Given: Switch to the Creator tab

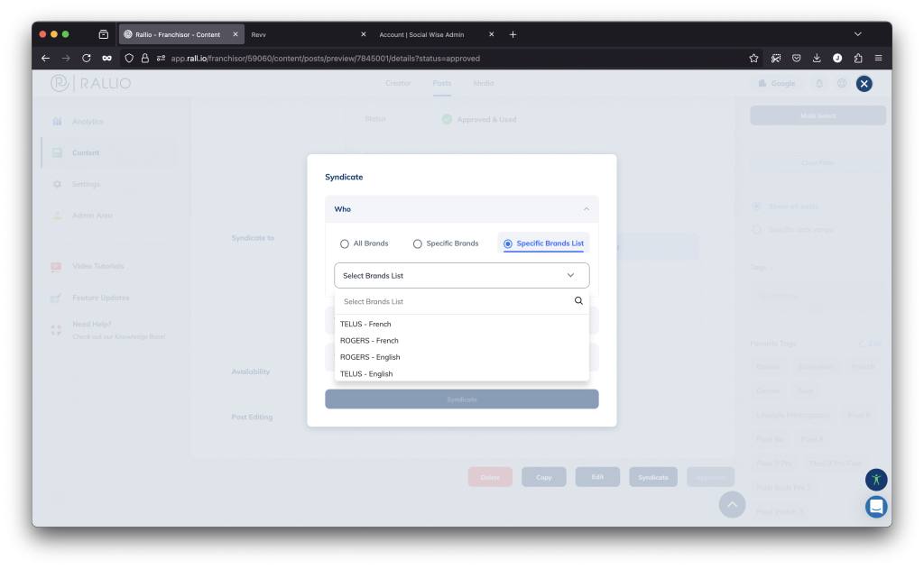Looking at the screenshot, I should 398,84.
